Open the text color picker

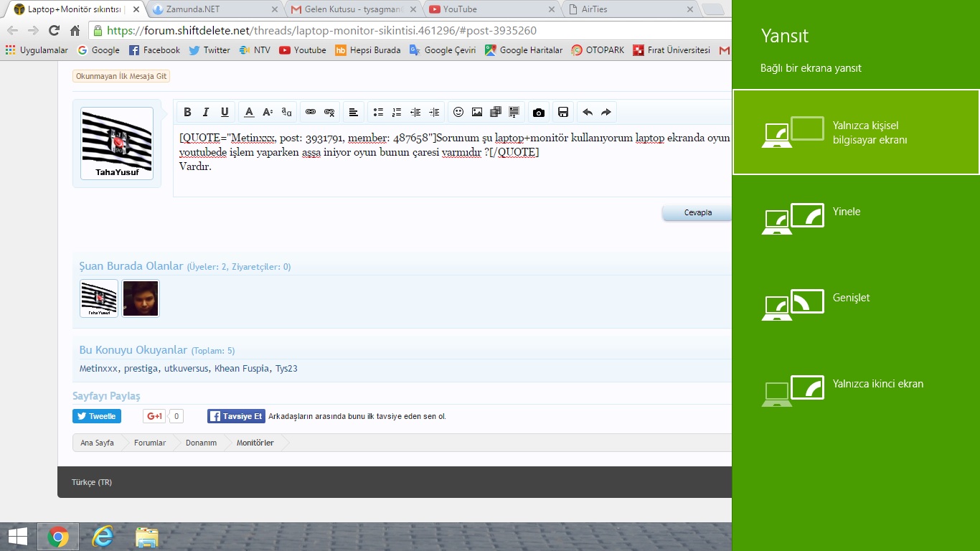coord(249,112)
